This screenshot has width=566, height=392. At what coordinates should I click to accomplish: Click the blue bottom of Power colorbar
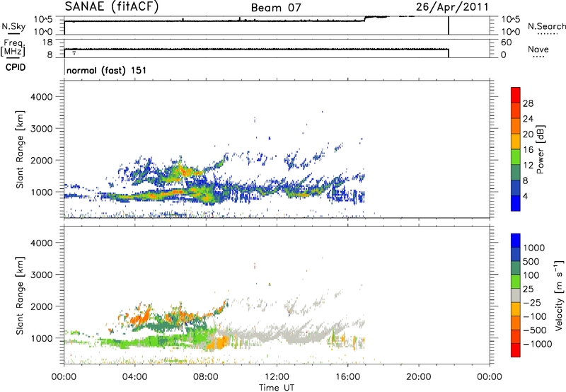coord(516,203)
